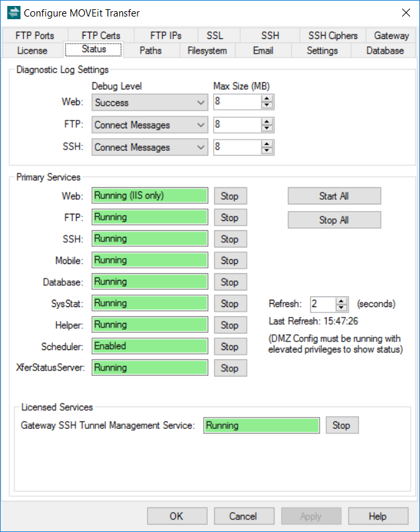
Task: Close the Configure MOVEit Transfer window
Action: point(405,13)
